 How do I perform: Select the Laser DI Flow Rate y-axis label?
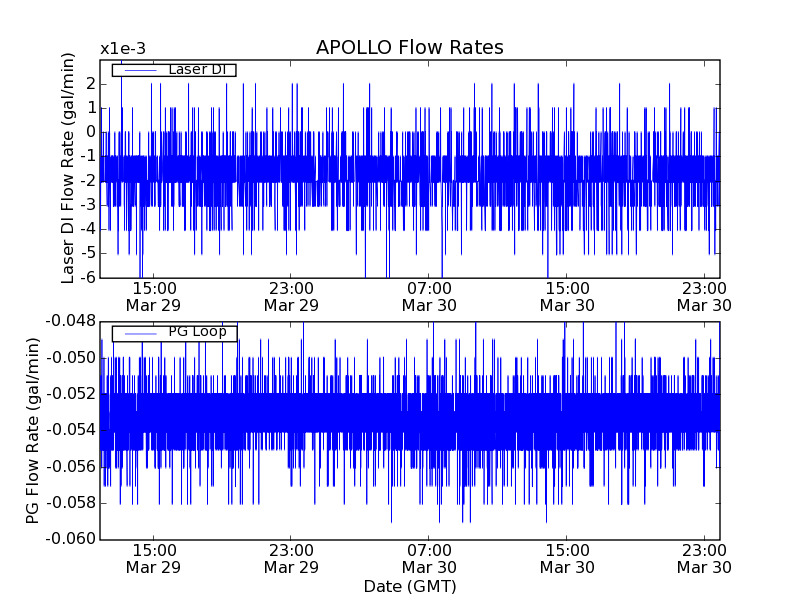[69, 169]
